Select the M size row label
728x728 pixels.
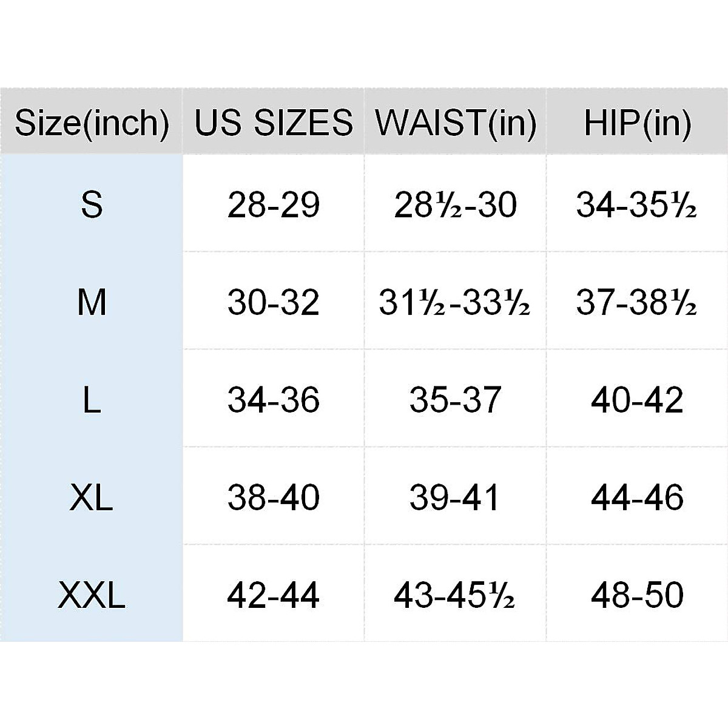coord(92,302)
